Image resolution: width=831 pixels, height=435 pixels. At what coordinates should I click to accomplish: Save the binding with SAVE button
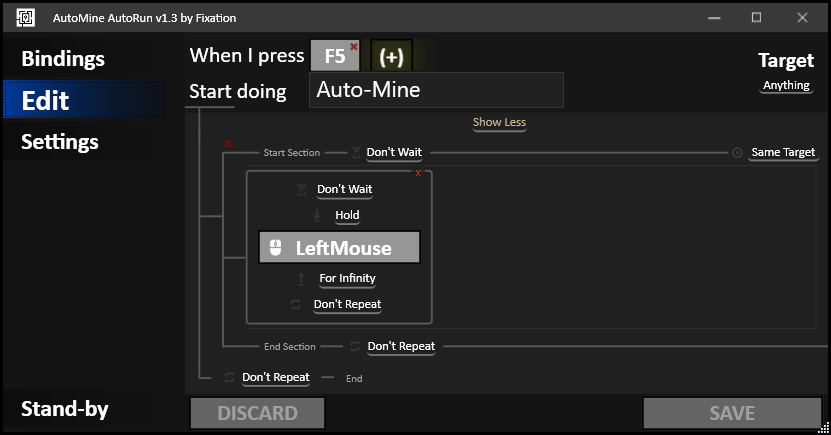click(732, 413)
